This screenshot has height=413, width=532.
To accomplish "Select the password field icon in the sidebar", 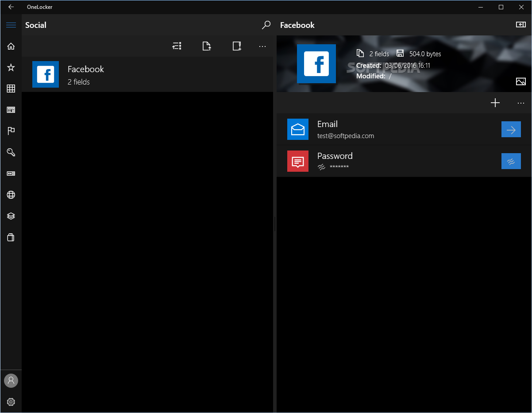I will click(x=11, y=174).
